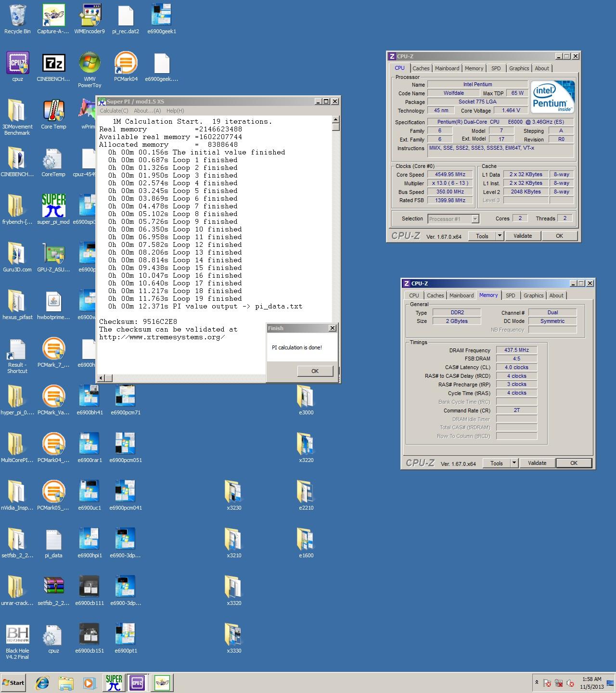Click OK in lower CPU-Z window

coord(574,463)
